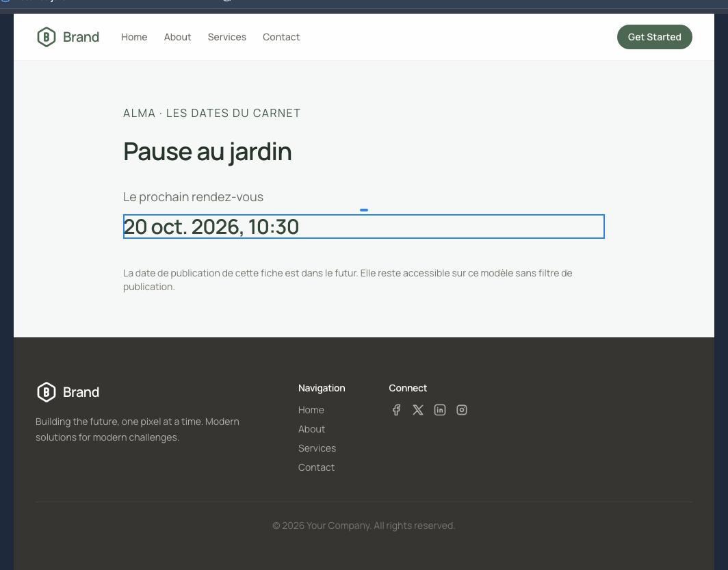Screen dimensions: 728x570
Task: Open the X (Twitter) icon in footer
Action: point(418,410)
